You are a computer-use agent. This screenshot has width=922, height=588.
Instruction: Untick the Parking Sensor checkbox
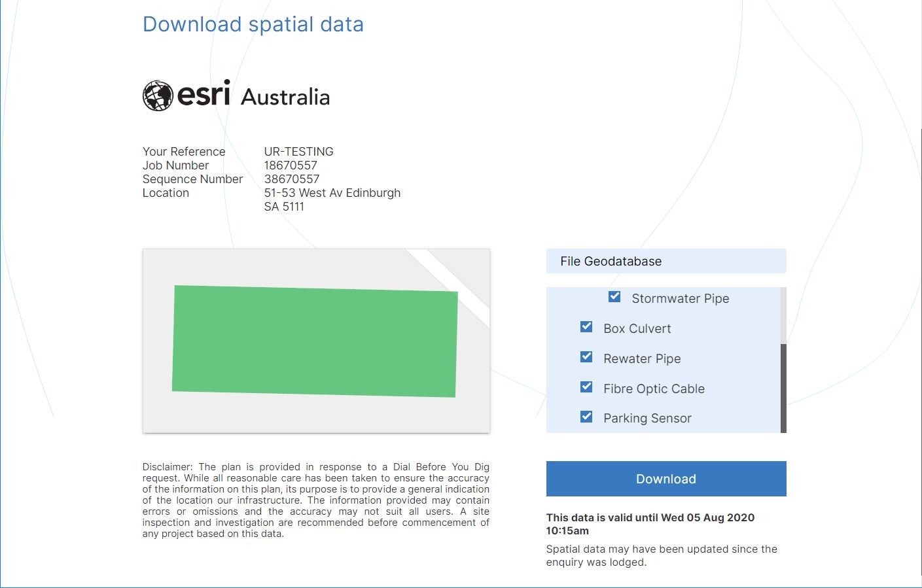[x=586, y=417]
